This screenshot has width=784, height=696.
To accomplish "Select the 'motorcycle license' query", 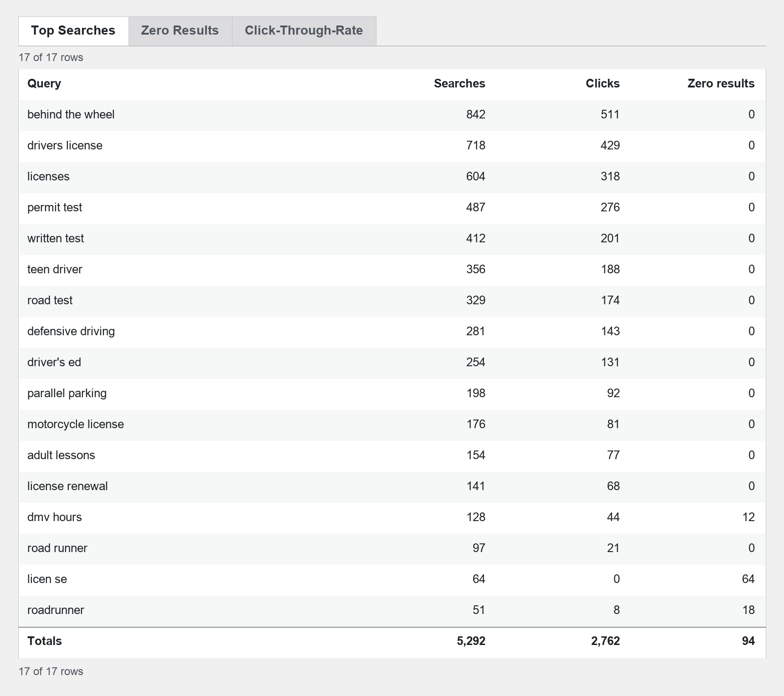I will [x=76, y=425].
